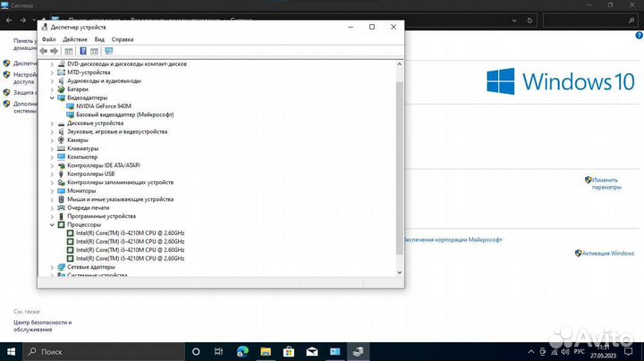Click the device tree scrollbar up arrow
Screen dimensions: 644x361
tap(399, 64)
